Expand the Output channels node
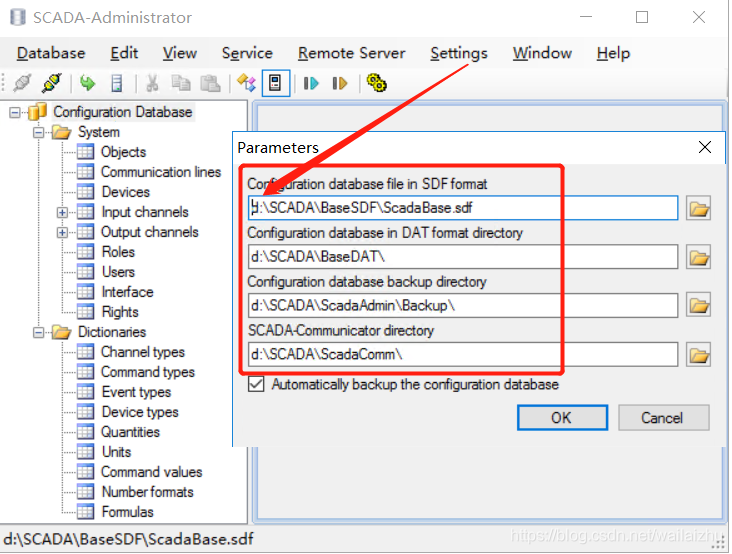The height and width of the screenshot is (554, 732). click(x=62, y=232)
